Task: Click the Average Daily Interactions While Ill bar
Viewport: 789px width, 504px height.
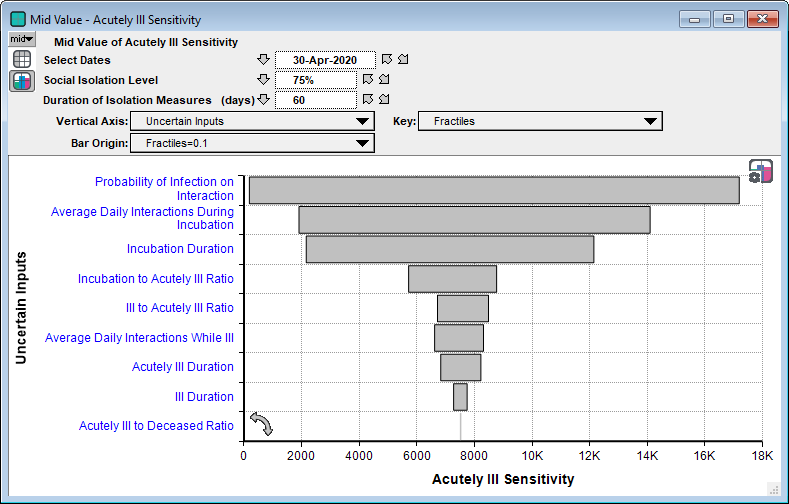Action: click(459, 338)
